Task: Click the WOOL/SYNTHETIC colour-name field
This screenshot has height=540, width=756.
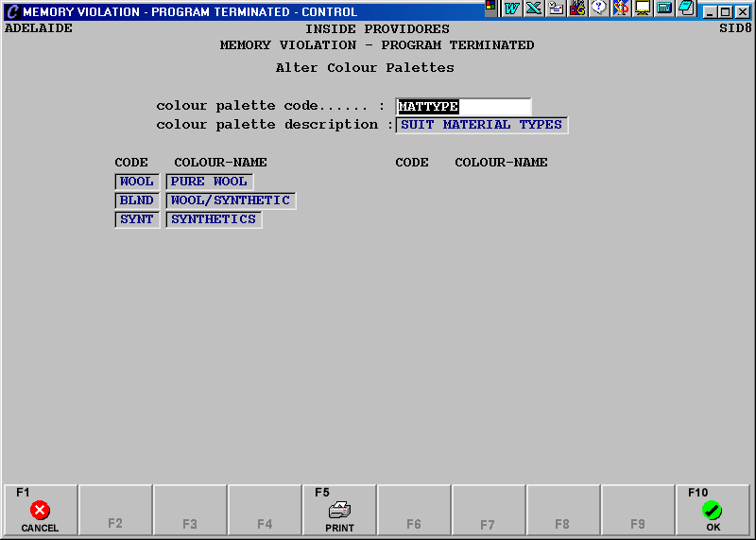Action: click(231, 200)
